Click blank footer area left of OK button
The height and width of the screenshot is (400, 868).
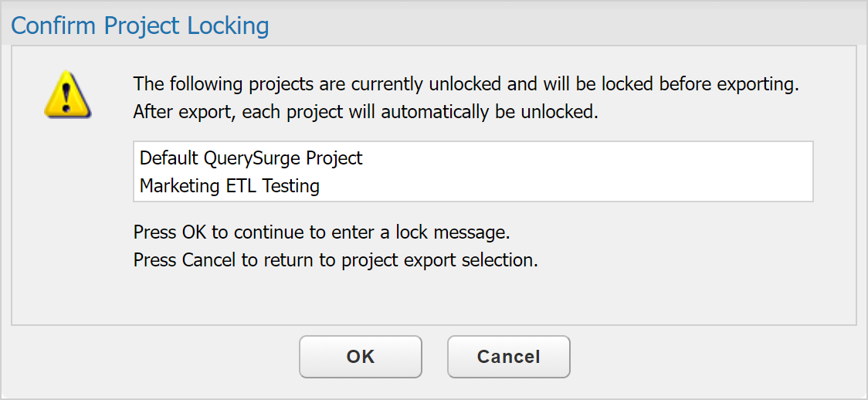click(154, 357)
